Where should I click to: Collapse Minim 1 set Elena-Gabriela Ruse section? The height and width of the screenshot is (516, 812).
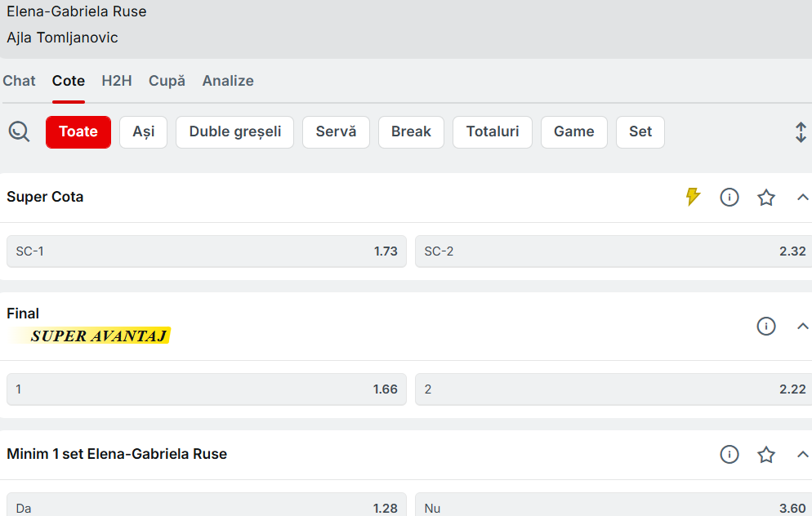[802, 454]
